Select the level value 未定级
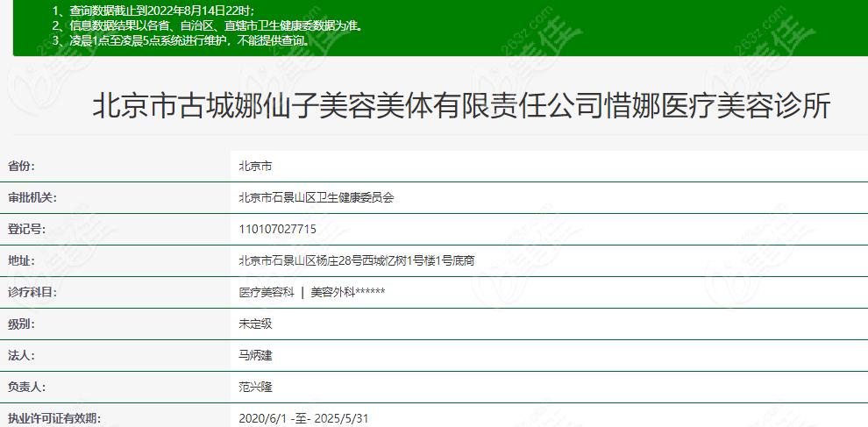Image resolution: width=868 pixels, height=427 pixels. click(x=255, y=324)
